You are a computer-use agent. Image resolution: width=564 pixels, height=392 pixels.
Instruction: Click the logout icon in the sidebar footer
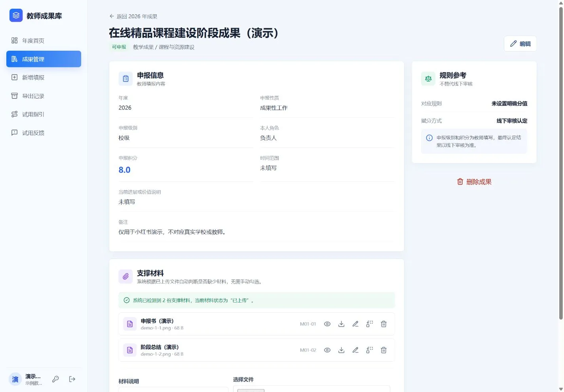click(x=72, y=379)
